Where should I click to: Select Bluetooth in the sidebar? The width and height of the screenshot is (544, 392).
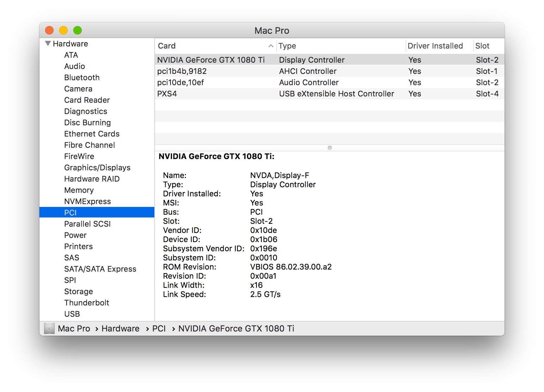click(82, 77)
